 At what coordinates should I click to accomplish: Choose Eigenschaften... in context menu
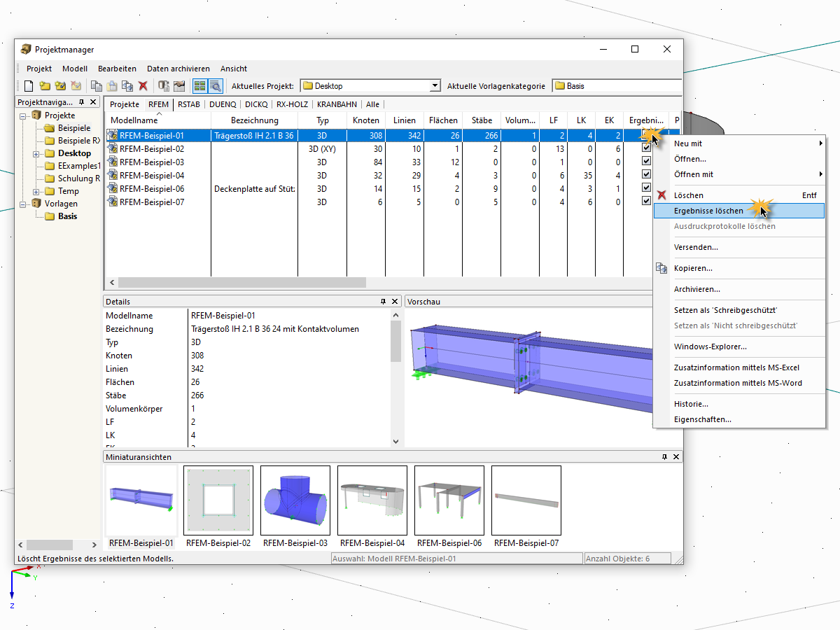pos(738,419)
